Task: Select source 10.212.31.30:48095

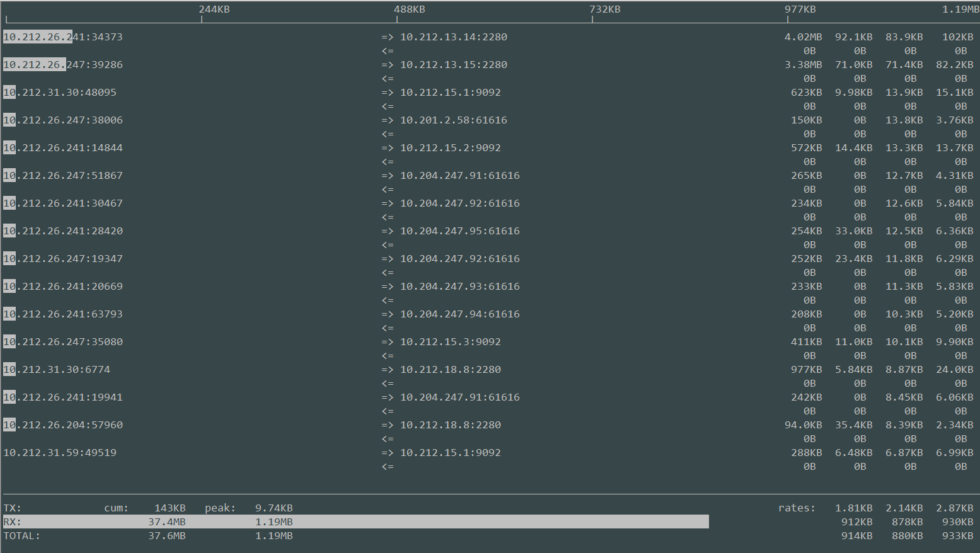Action: (x=60, y=93)
